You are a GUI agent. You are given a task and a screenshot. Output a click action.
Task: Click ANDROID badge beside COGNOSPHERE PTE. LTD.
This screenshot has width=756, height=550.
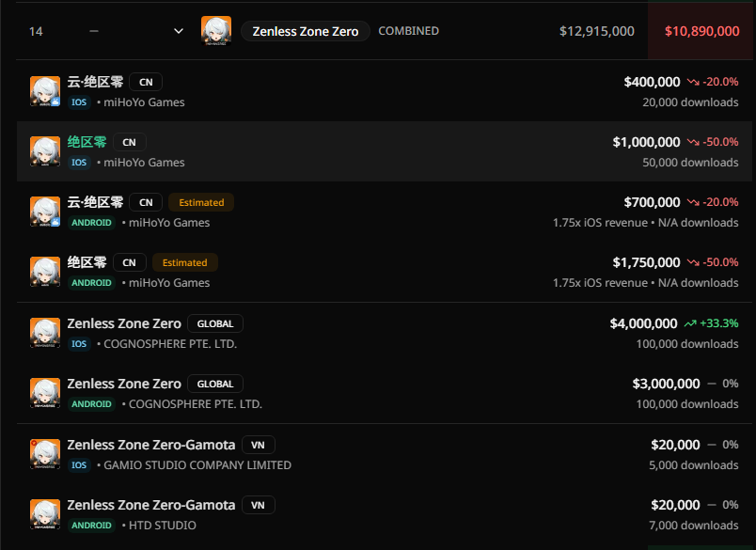pyautogui.click(x=91, y=404)
